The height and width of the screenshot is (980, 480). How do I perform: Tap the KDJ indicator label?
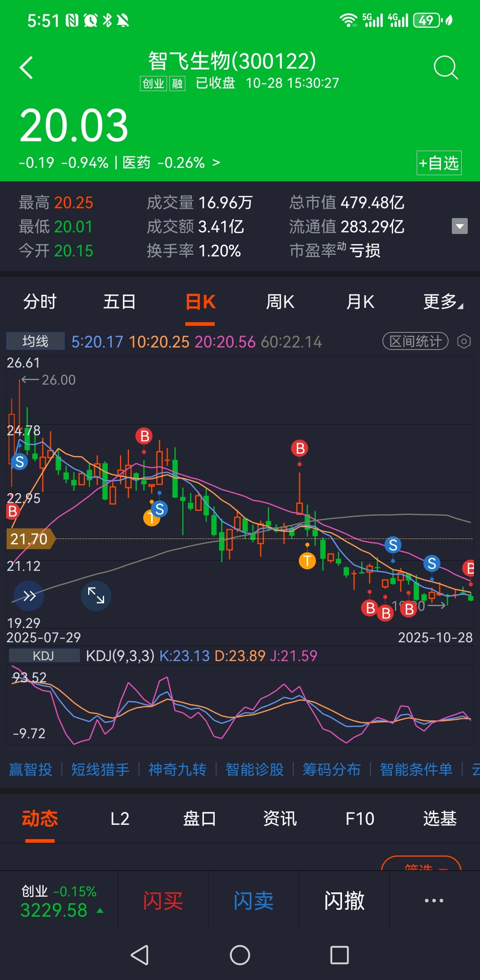tap(44, 656)
